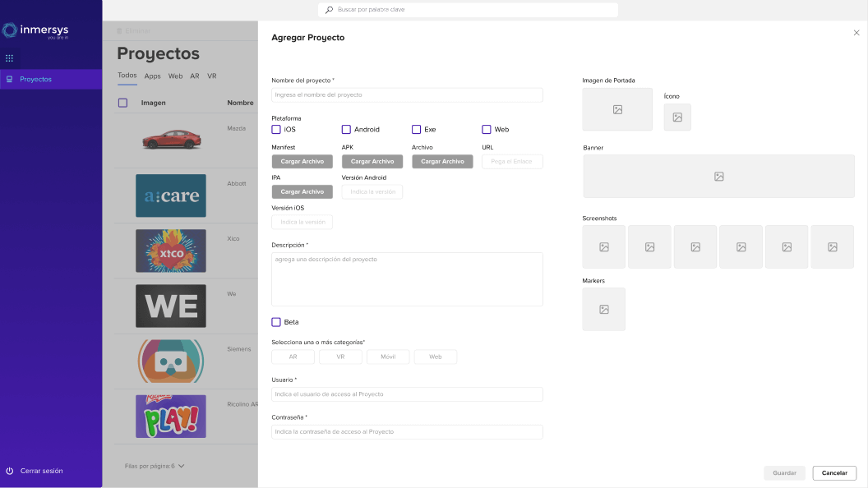This screenshot has width=868, height=488.
Task: Select the VR filter tab
Action: click(211, 76)
